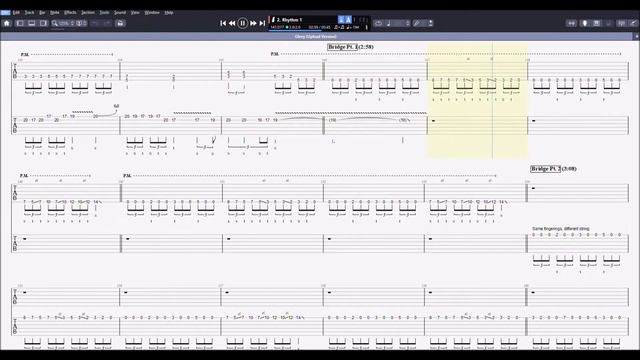Open the tuner icon
Viewport: 640px width, 360px height.
584,23
